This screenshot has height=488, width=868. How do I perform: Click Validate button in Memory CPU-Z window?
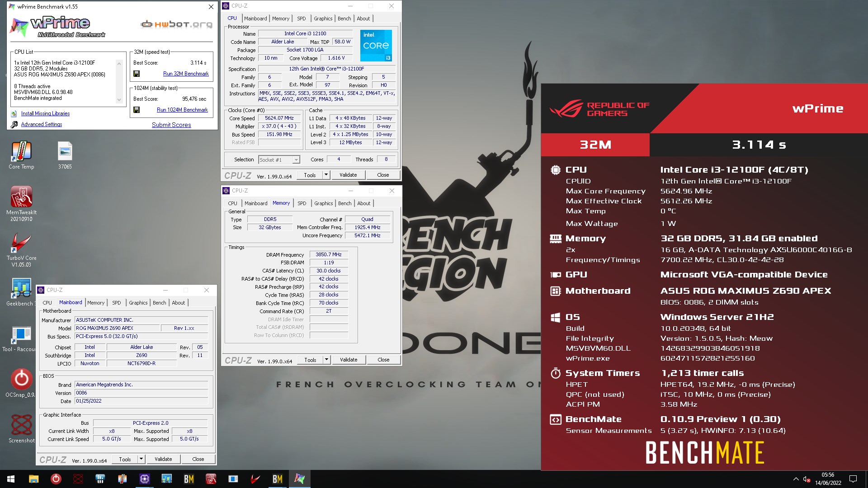(x=349, y=360)
